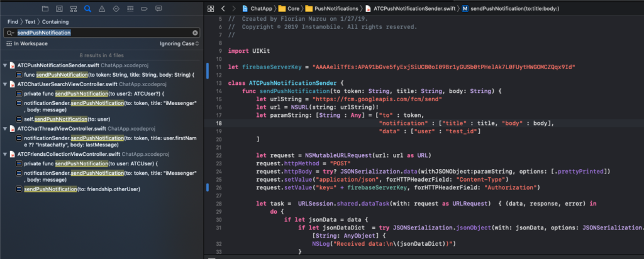Collapse ATCChatThreadViewController.swift results group
This screenshot has width=644, height=259.
point(4,128)
